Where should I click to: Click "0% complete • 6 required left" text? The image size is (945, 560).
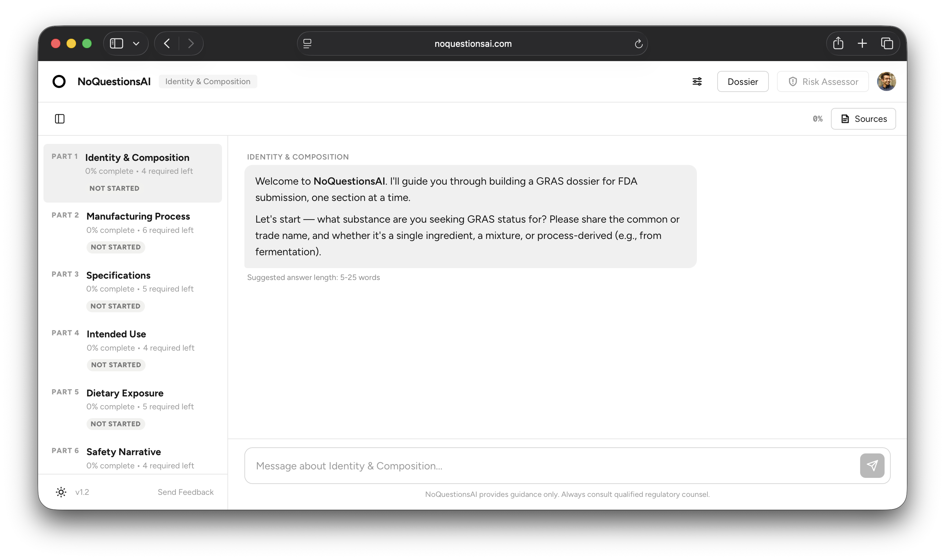click(140, 230)
